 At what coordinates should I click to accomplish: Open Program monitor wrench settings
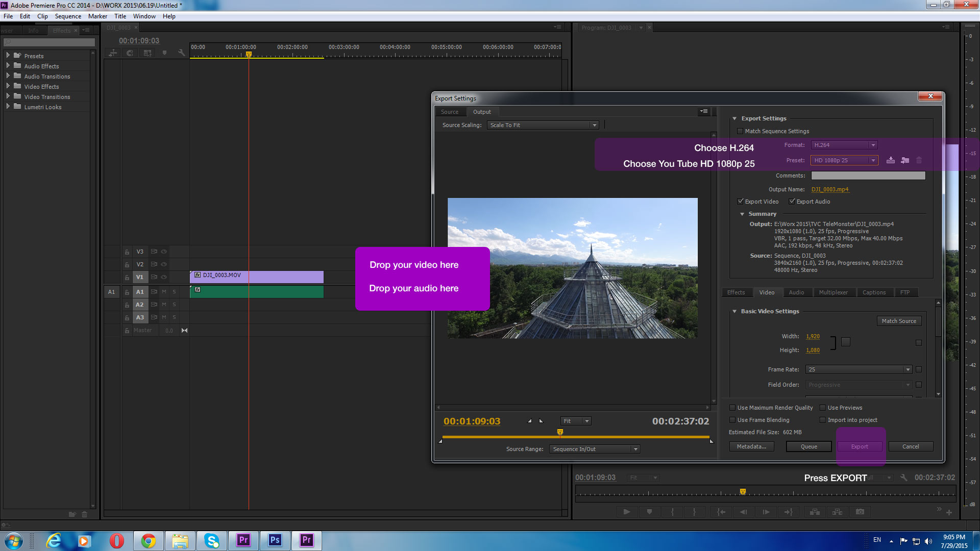pyautogui.click(x=903, y=478)
